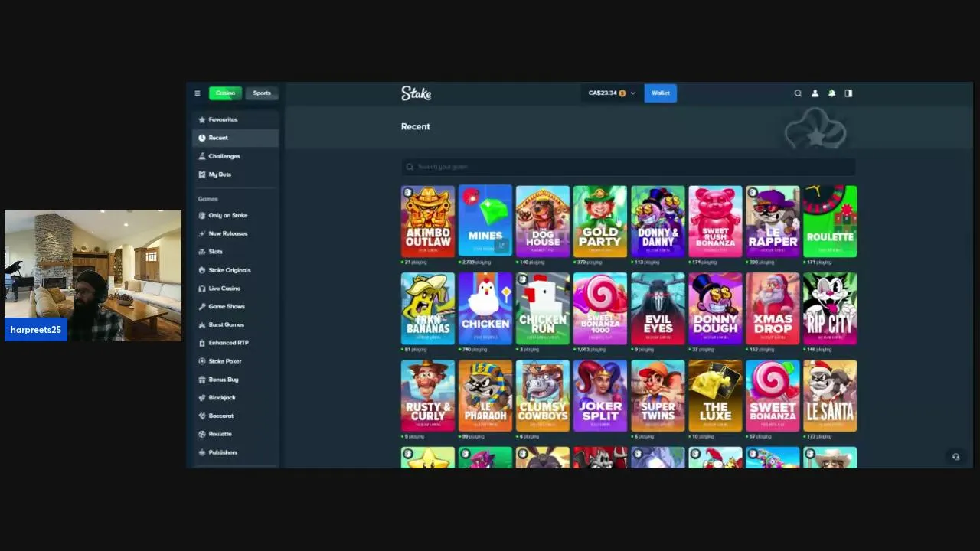Open Game Shows category
The width and height of the screenshot is (980, 551).
pyautogui.click(x=235, y=306)
